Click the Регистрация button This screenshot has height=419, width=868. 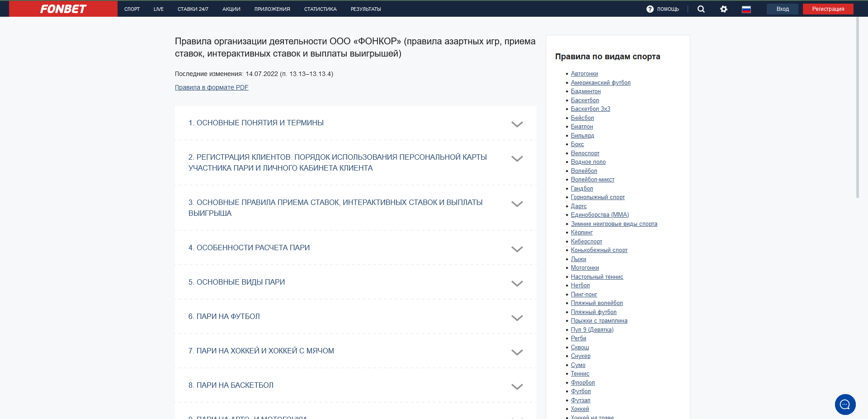tap(828, 9)
